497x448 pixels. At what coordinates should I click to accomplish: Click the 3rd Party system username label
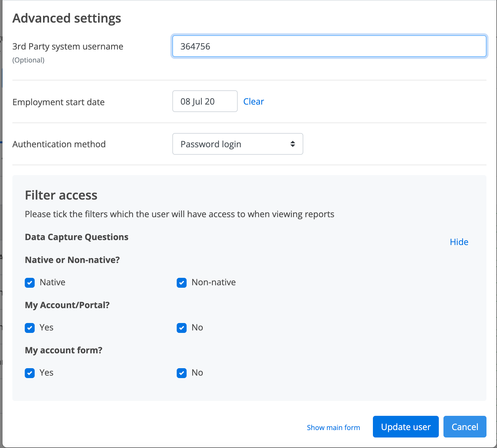click(x=68, y=46)
